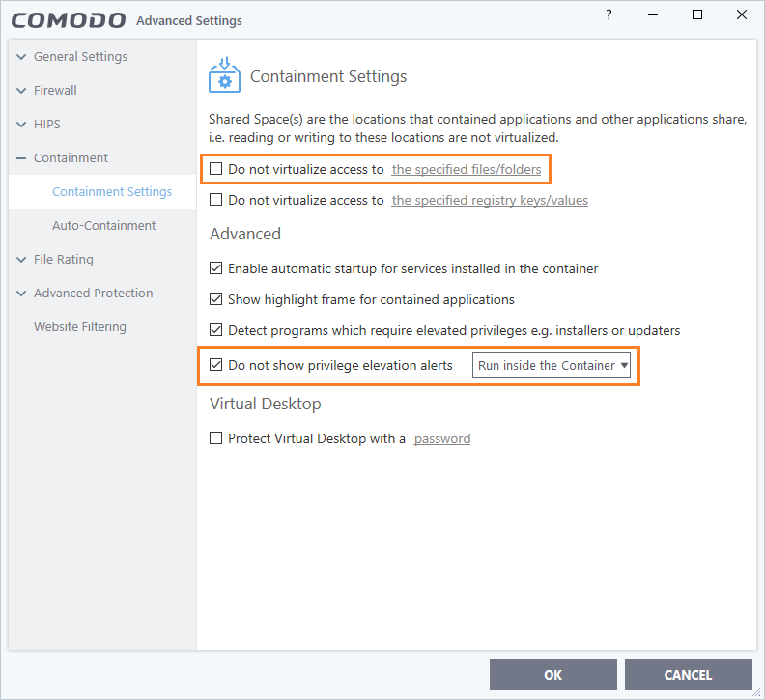Open the Run inside the Container dropdown

click(x=552, y=366)
